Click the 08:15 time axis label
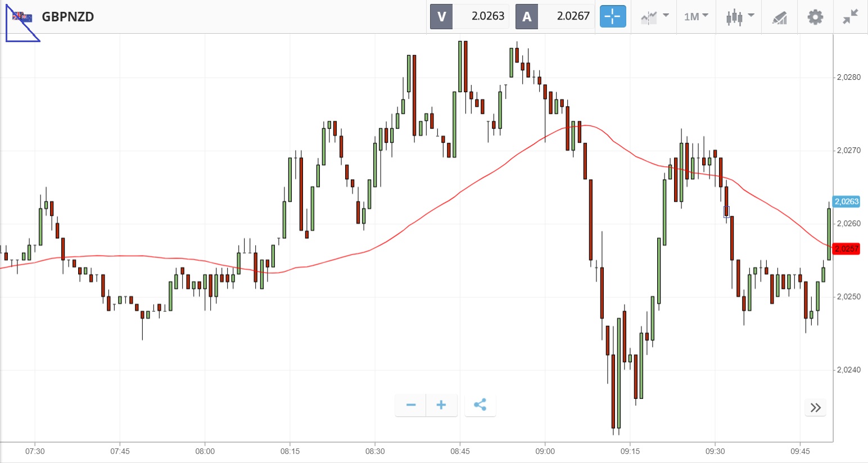 pos(290,451)
